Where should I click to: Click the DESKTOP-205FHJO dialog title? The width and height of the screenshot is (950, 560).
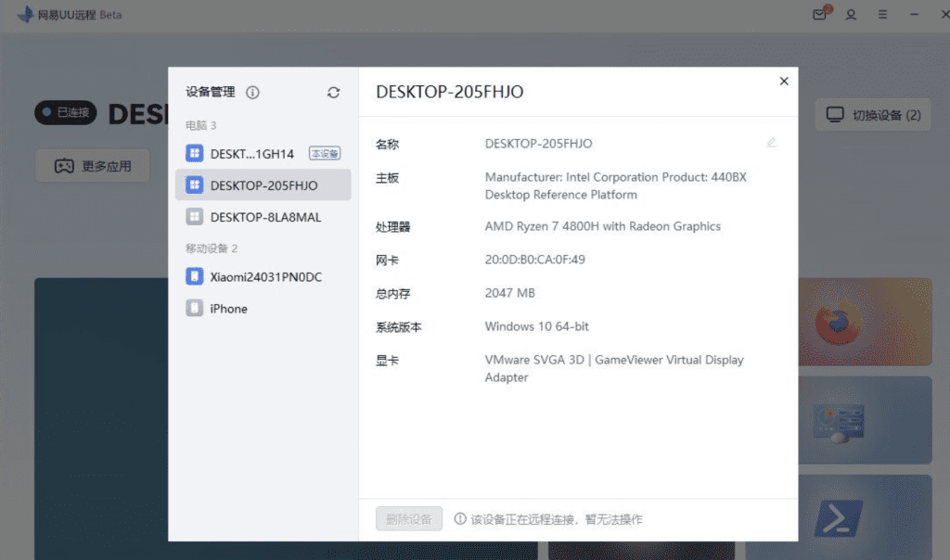(450, 92)
